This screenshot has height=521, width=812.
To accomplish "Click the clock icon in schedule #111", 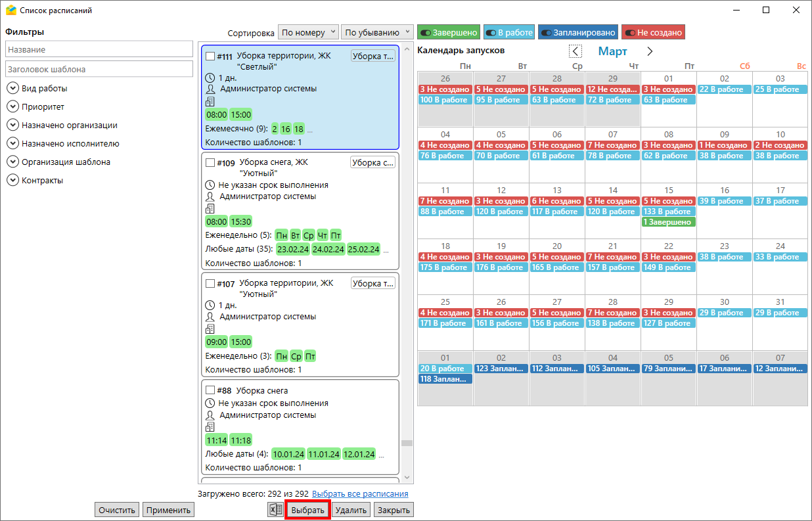I will pos(210,78).
